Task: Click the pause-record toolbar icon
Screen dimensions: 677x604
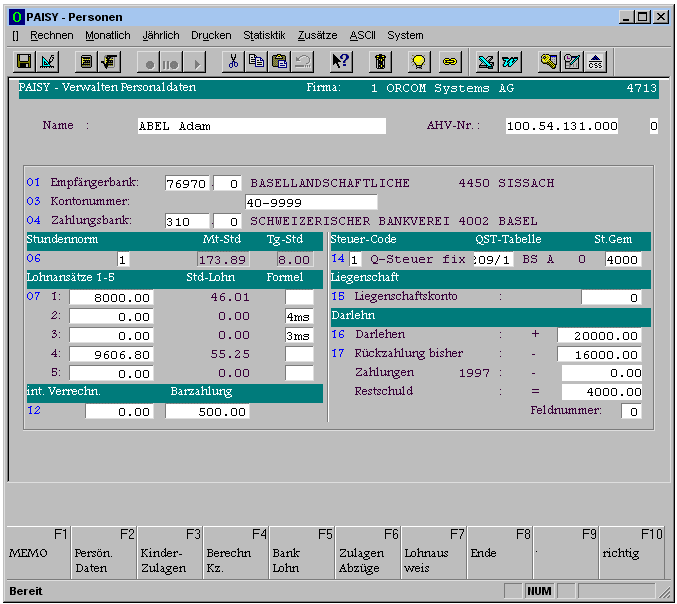Action: (171, 62)
